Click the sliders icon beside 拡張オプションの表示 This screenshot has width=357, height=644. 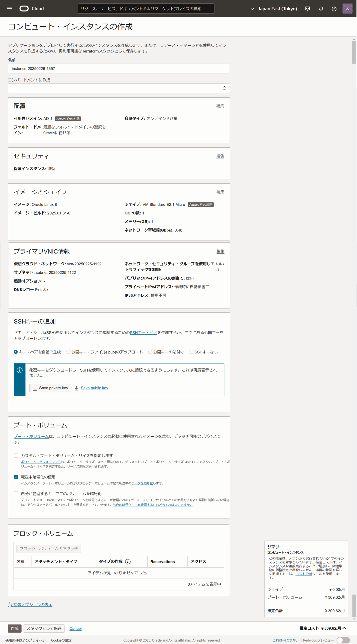[x=10, y=605]
